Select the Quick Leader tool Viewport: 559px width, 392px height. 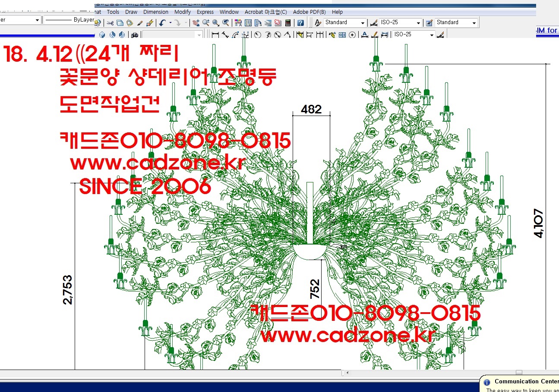pos(332,35)
